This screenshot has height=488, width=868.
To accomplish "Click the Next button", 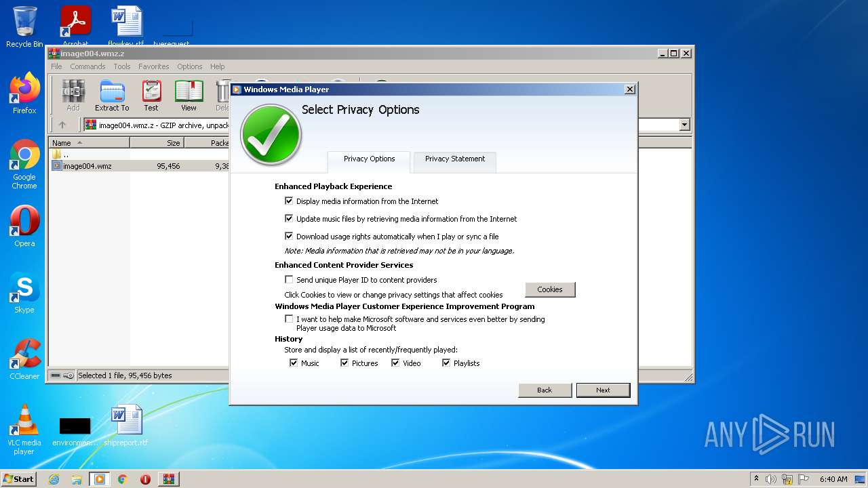I will click(x=603, y=390).
